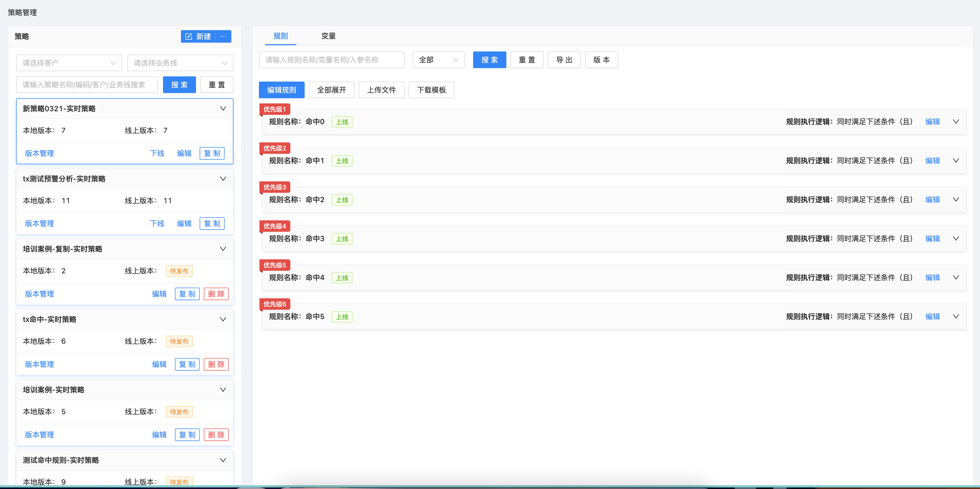This screenshot has width=980, height=489.
Task: Toggle the tx测试预警分析-实时策略 card chevron
Action: (223, 179)
